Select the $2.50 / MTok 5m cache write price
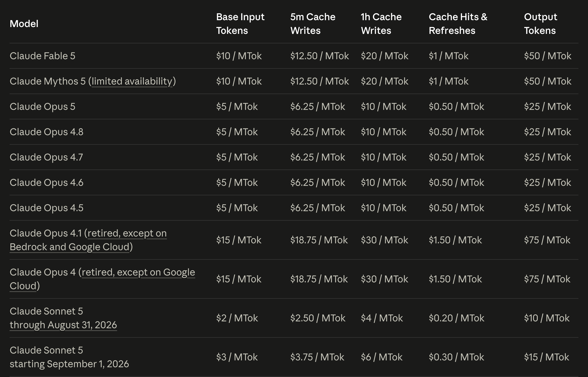The width and height of the screenshot is (588, 377). click(318, 318)
